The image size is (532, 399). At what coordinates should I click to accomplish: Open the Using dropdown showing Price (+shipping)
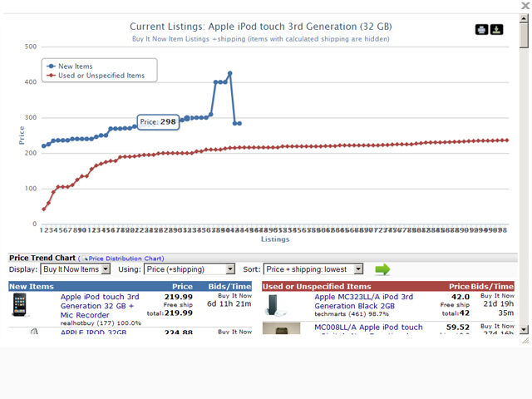(190, 269)
